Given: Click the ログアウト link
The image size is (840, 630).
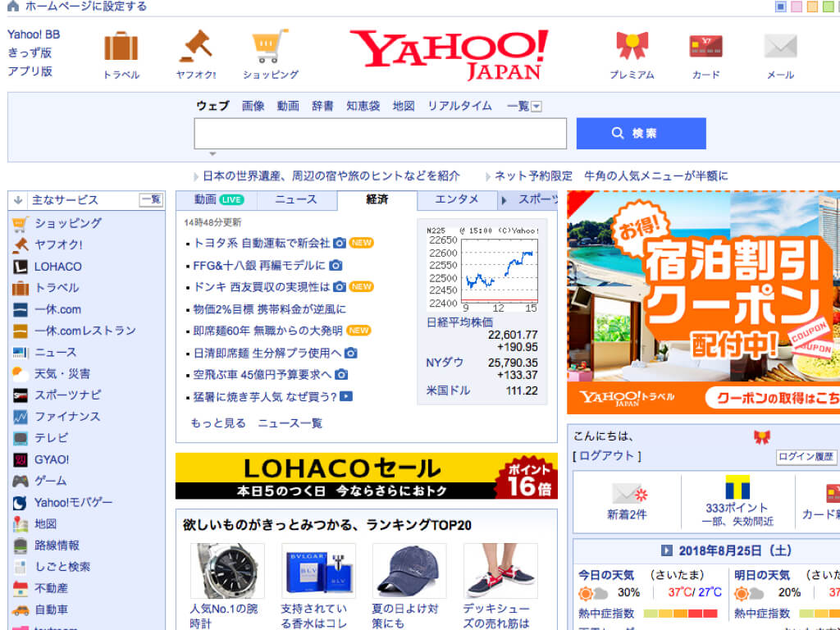Looking at the screenshot, I should [607, 456].
